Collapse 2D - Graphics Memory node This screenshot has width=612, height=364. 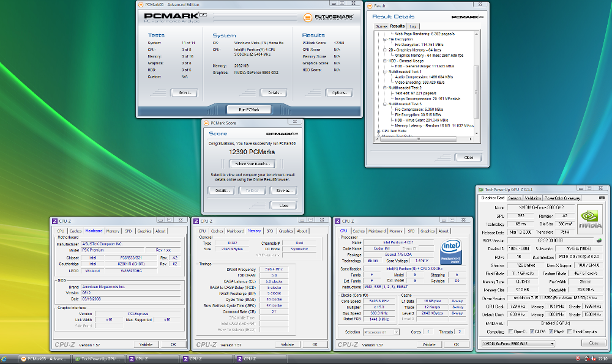point(384,50)
